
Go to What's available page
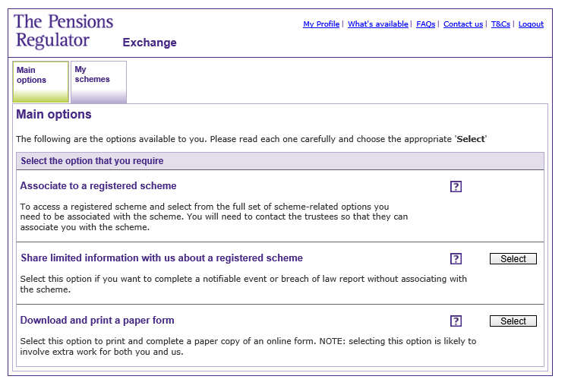378,24
